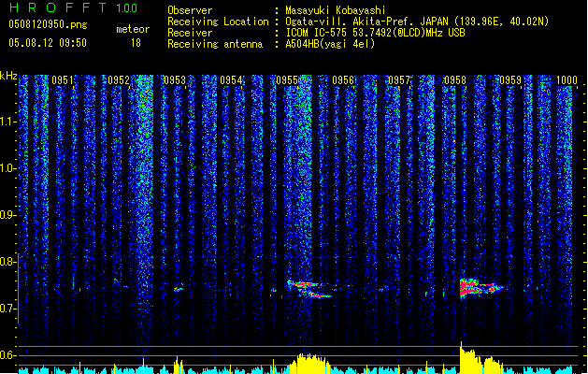The height and width of the screenshot is (374, 588).
Task: Click observer name Masayuki Kobayashi
Action: pyautogui.click(x=336, y=10)
